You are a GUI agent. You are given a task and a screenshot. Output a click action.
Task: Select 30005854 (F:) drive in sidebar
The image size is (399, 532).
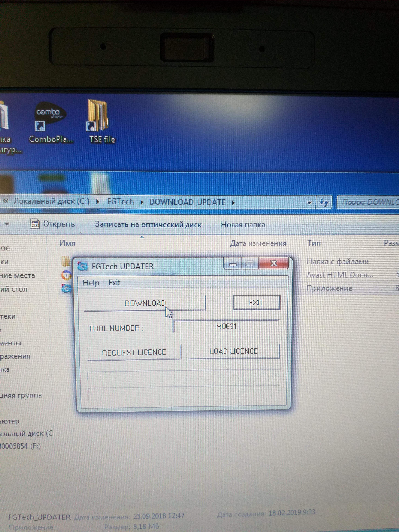tap(20, 446)
